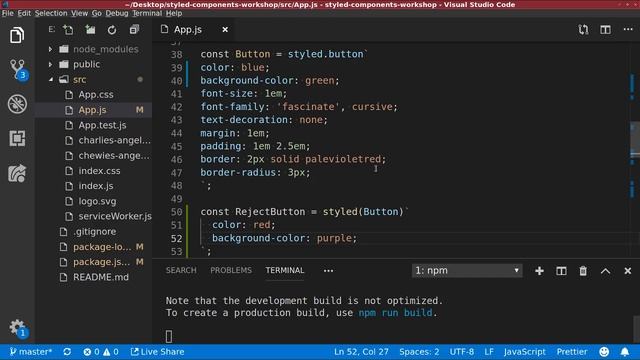Change encoding via UTF-8
Viewport: 640px width, 360px height.
point(462,351)
